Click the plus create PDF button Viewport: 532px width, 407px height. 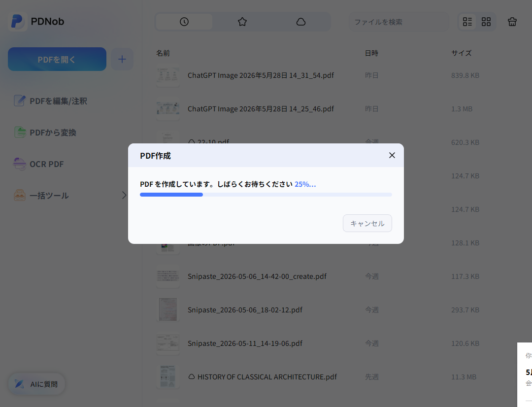tap(122, 59)
